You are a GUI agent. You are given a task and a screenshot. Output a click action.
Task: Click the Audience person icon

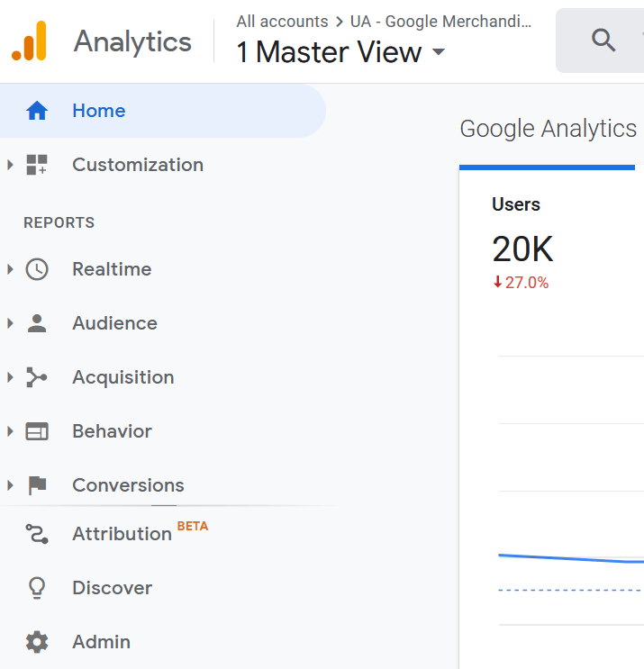click(37, 323)
